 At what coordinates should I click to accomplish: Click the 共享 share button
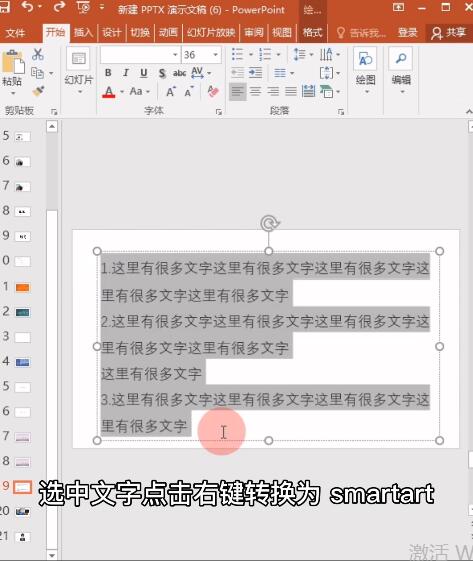click(449, 33)
